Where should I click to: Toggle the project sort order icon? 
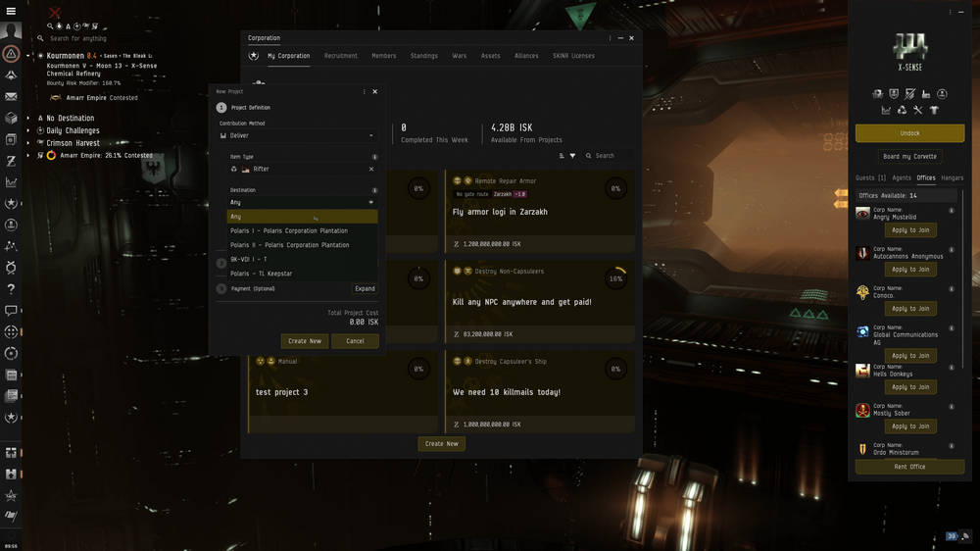coord(562,156)
